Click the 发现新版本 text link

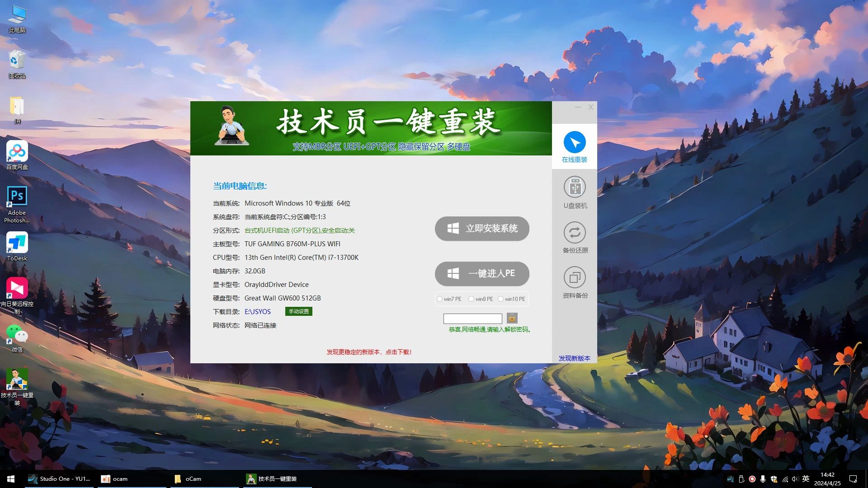pos(574,358)
